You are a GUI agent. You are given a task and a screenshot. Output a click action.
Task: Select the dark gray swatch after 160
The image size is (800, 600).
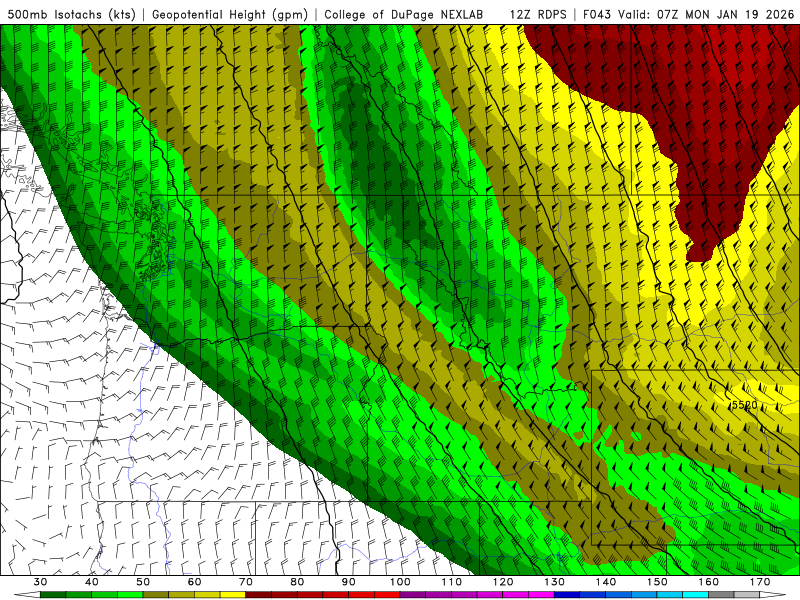[721, 595]
